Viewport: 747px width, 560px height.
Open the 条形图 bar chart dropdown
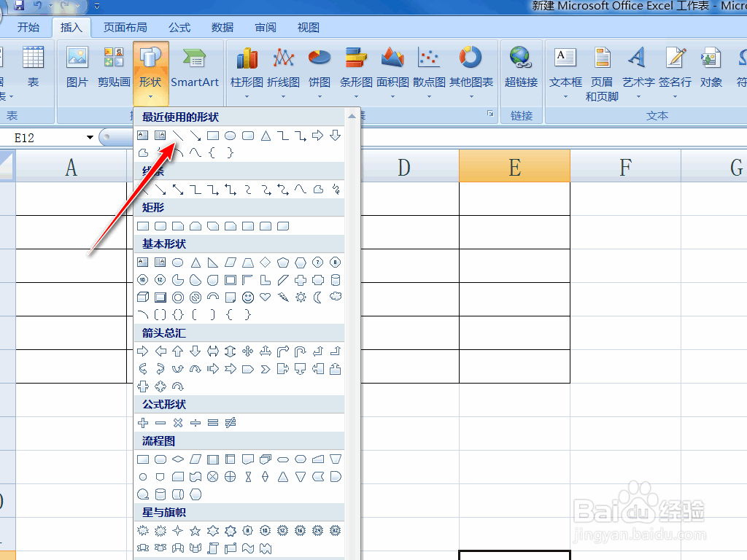tap(356, 71)
